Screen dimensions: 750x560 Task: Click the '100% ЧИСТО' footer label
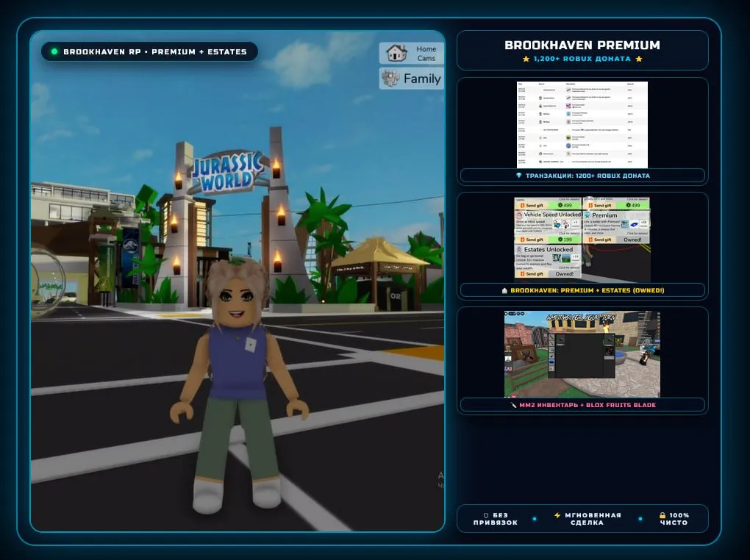point(674,519)
